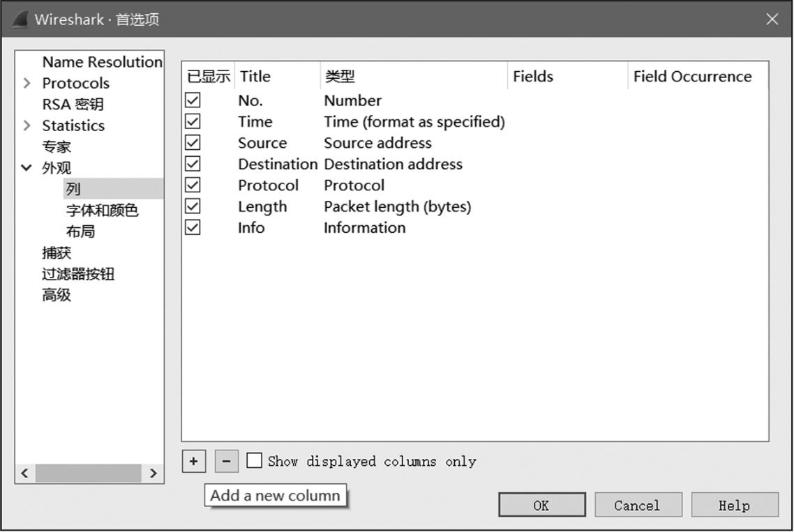The height and width of the screenshot is (532, 794).
Task: Click the 已显示 column header
Action: click(x=208, y=77)
